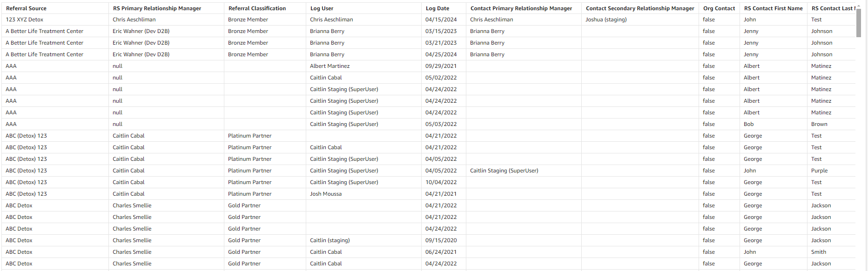Select the Purple last name cell
The height and width of the screenshot is (271, 868).
coord(819,171)
